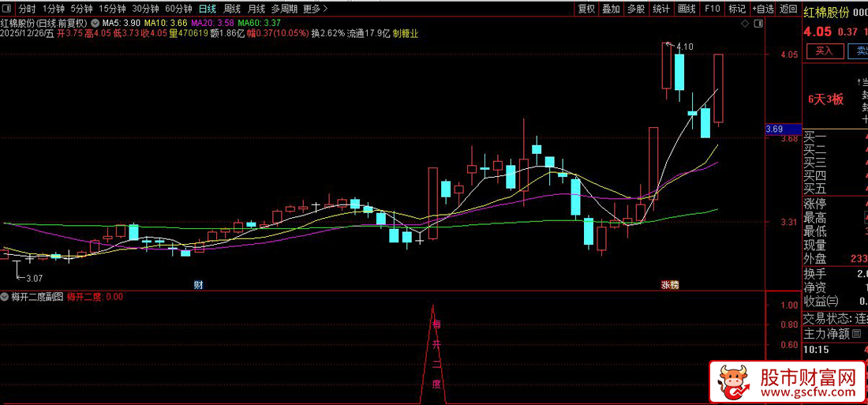Click the 财 finance event marker
This screenshot has height=405, width=868.
(x=198, y=284)
